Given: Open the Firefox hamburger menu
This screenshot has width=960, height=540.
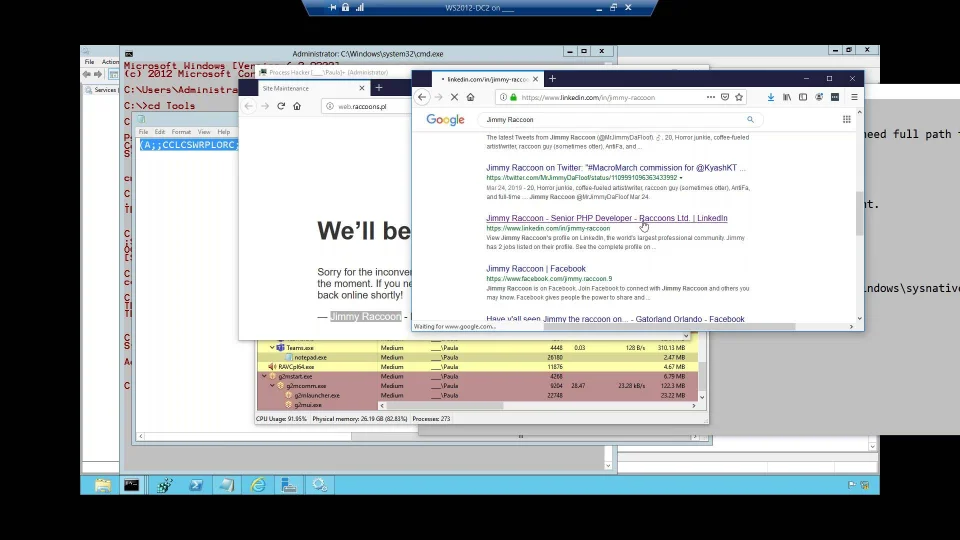Looking at the screenshot, I should (x=854, y=97).
